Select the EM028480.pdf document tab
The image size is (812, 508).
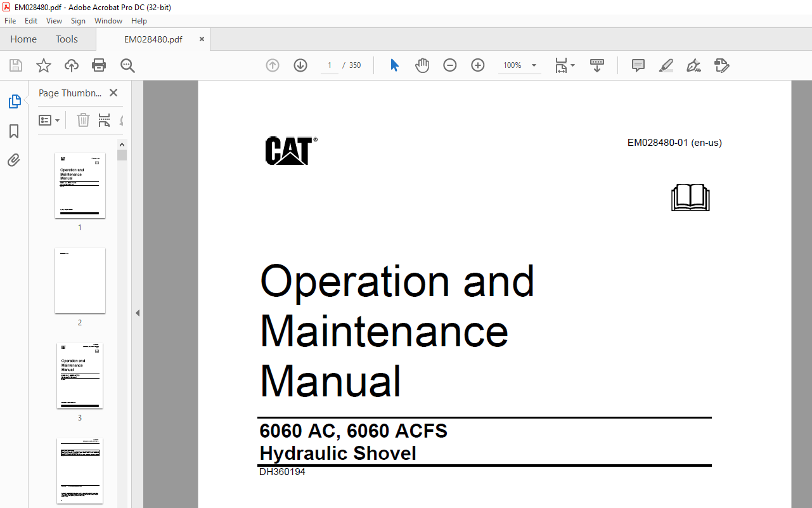click(x=153, y=39)
